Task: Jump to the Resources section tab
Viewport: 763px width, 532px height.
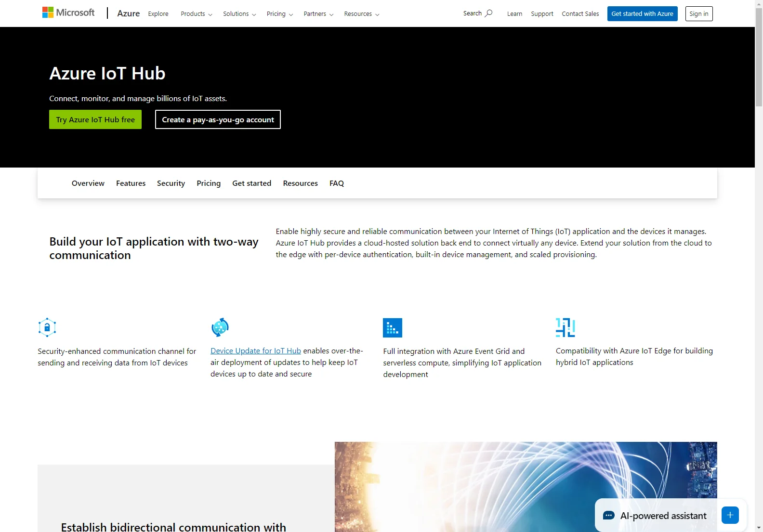Action: click(x=301, y=183)
